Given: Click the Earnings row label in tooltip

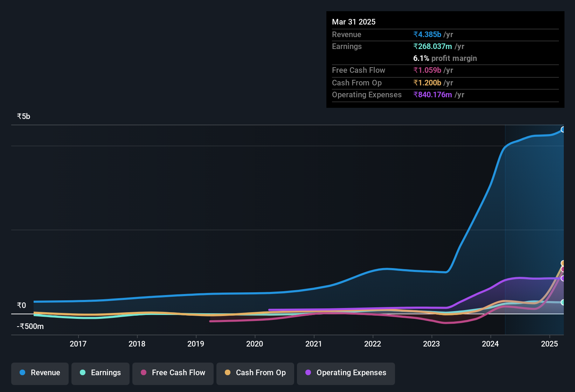Looking at the screenshot, I should coord(347,46).
